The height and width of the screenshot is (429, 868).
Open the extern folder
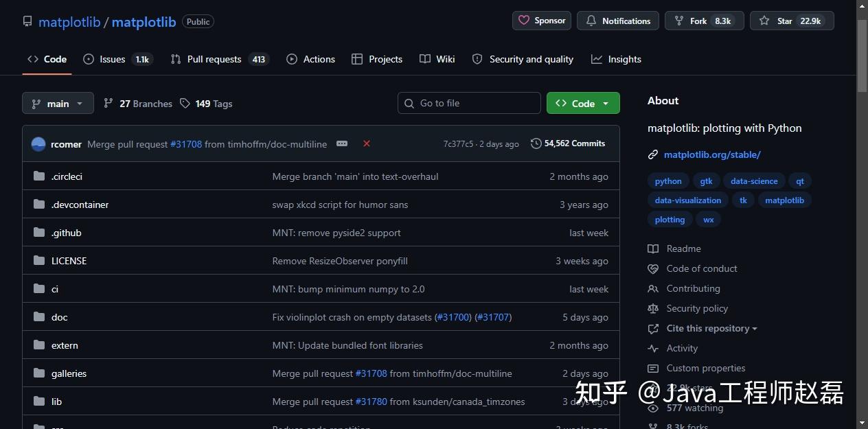coord(65,345)
